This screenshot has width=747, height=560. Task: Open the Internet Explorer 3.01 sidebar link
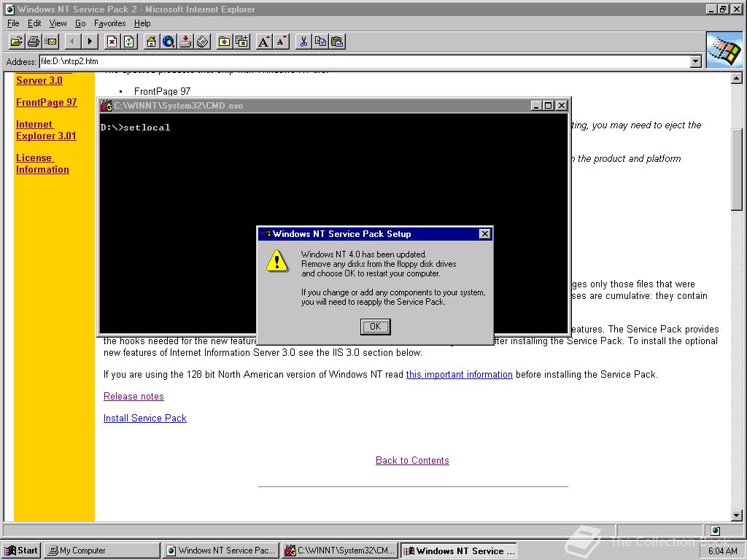coord(46,130)
